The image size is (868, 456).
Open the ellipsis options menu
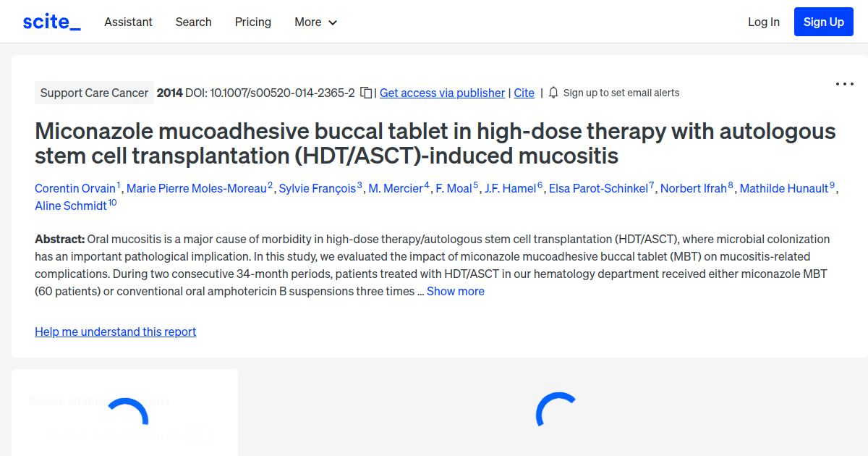pos(844,84)
